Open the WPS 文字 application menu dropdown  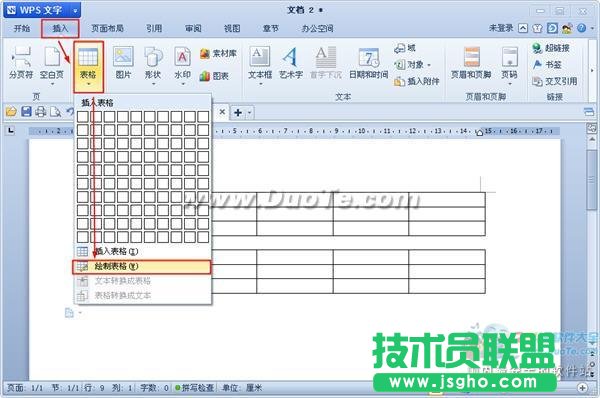75,10
